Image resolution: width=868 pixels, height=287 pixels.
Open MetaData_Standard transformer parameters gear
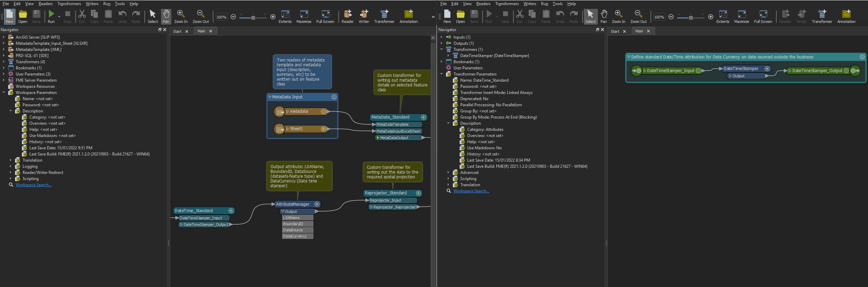[x=423, y=117]
